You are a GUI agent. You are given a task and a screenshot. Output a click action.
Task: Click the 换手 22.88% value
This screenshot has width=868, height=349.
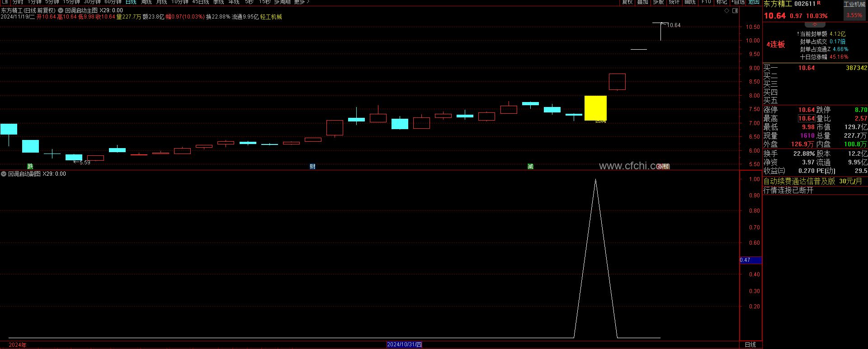(804, 154)
